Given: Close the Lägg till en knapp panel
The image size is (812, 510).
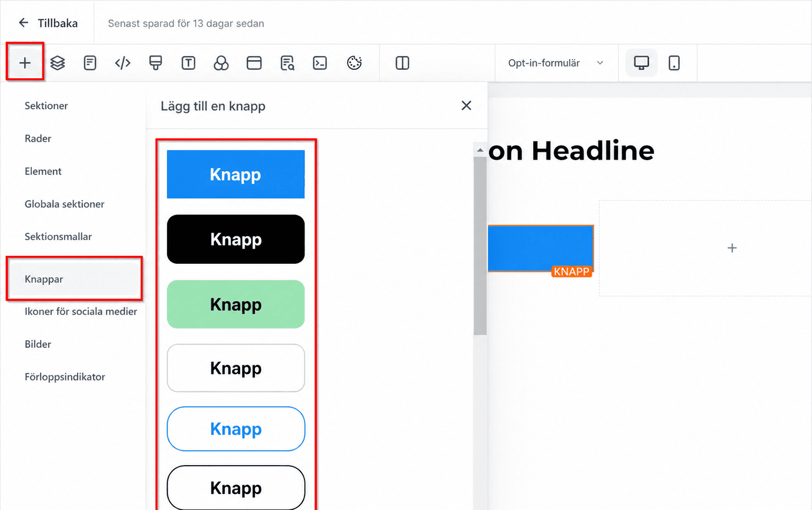Looking at the screenshot, I should tap(466, 106).
